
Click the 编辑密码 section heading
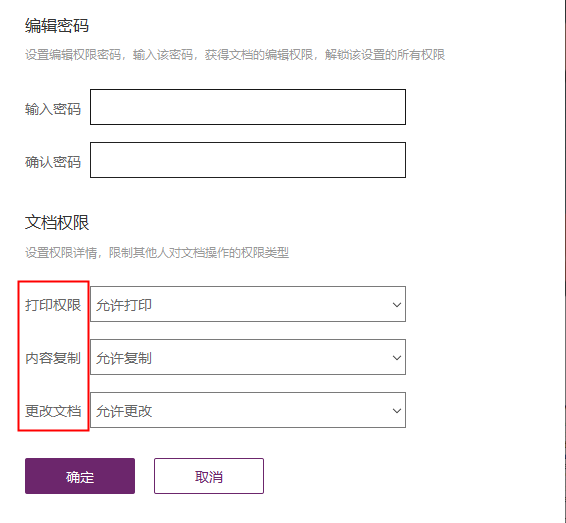(57, 26)
